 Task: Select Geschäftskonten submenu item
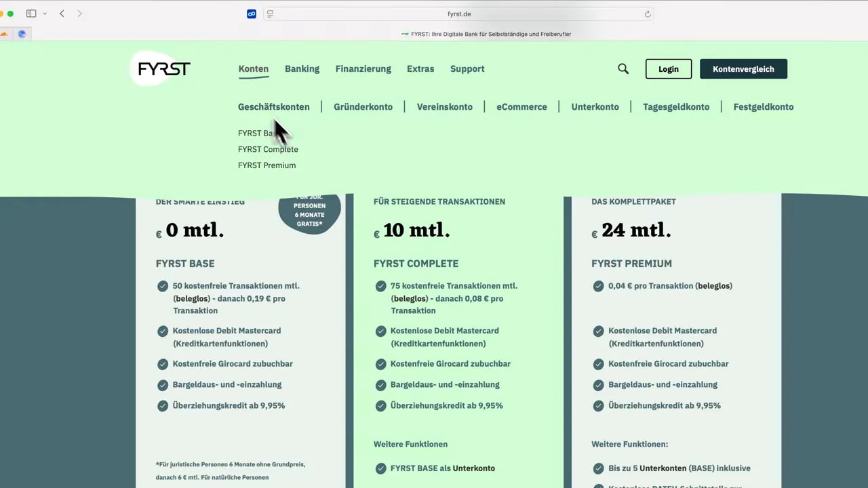pyautogui.click(x=273, y=106)
